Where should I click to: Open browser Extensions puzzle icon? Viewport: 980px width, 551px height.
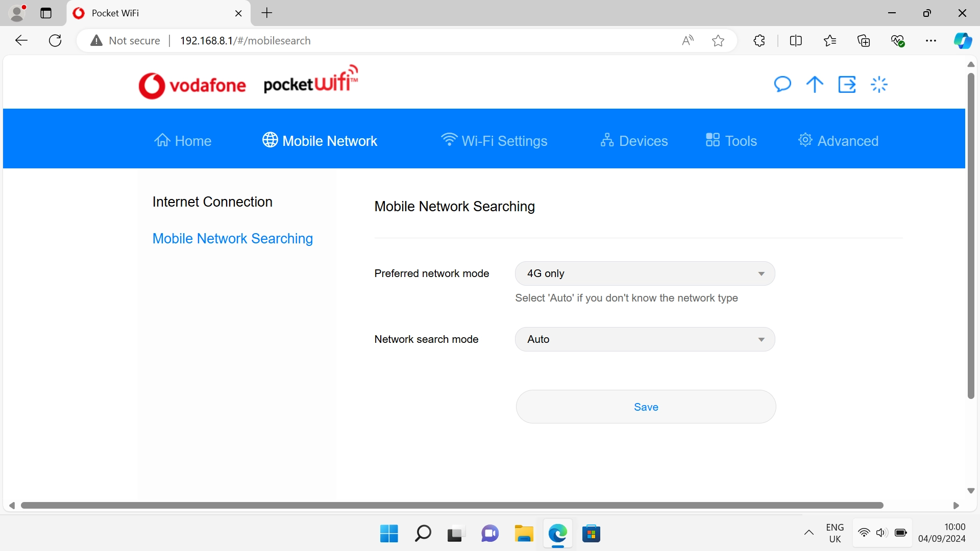coord(759,41)
